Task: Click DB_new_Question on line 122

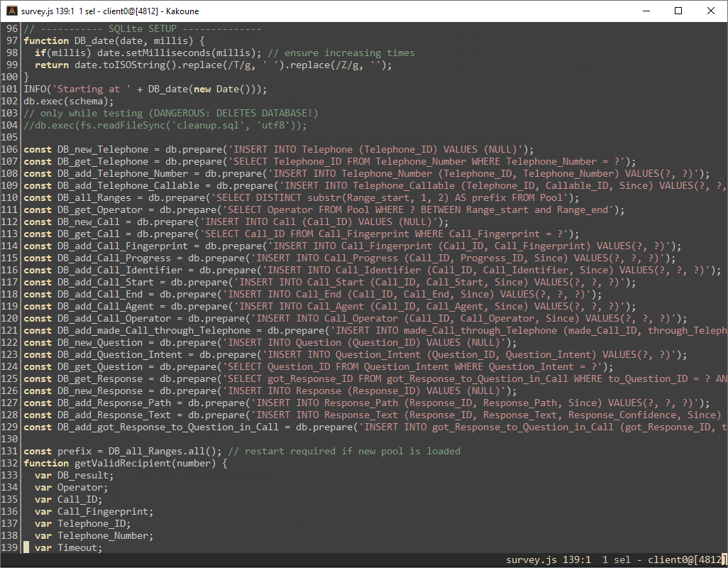Action: [x=100, y=343]
